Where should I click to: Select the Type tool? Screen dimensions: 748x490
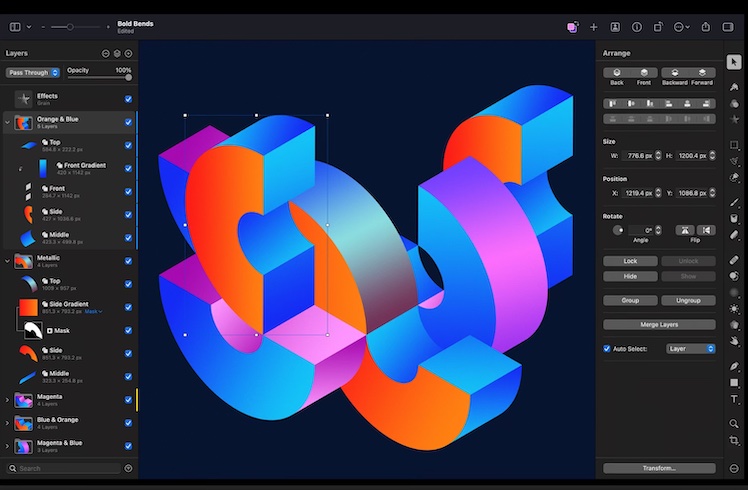734,399
